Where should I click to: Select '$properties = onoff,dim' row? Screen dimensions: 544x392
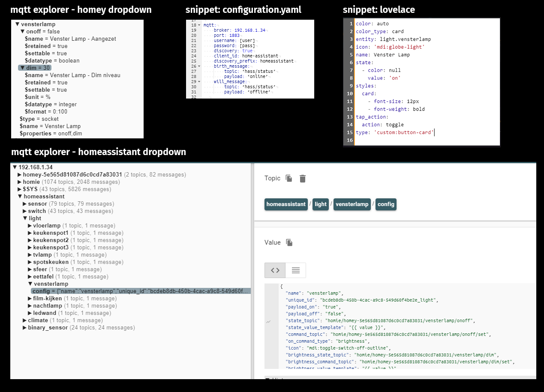[x=51, y=134]
